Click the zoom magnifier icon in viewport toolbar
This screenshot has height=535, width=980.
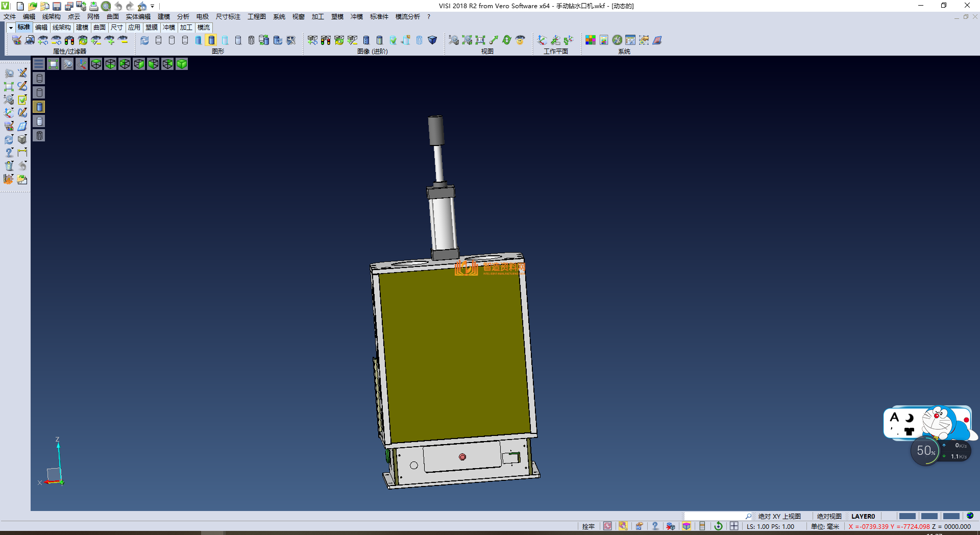67,64
